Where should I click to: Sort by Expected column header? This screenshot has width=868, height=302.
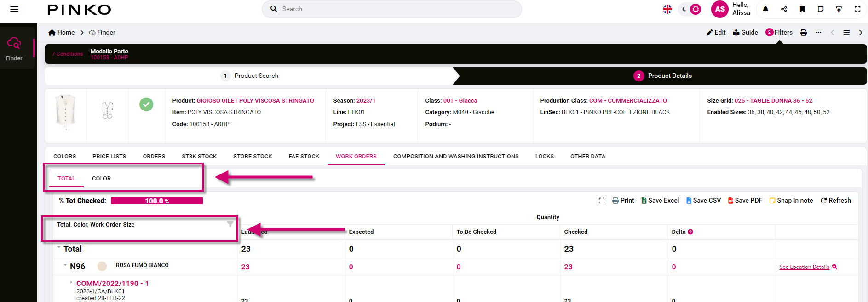361,232
